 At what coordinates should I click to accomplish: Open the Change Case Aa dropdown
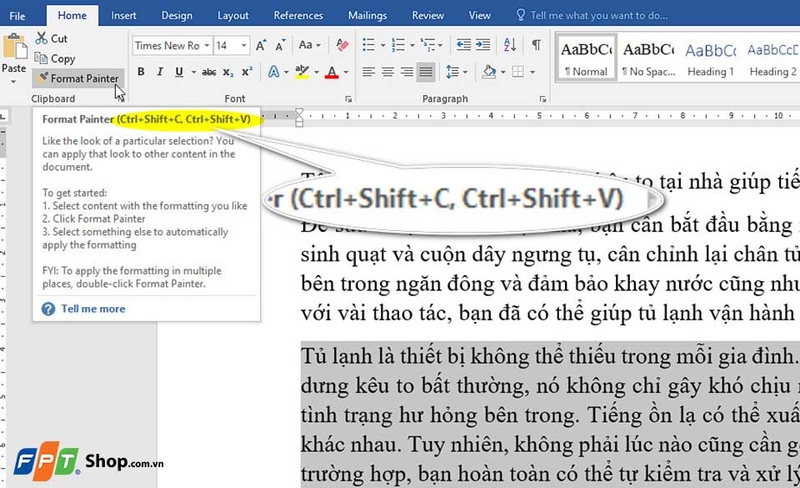point(309,45)
